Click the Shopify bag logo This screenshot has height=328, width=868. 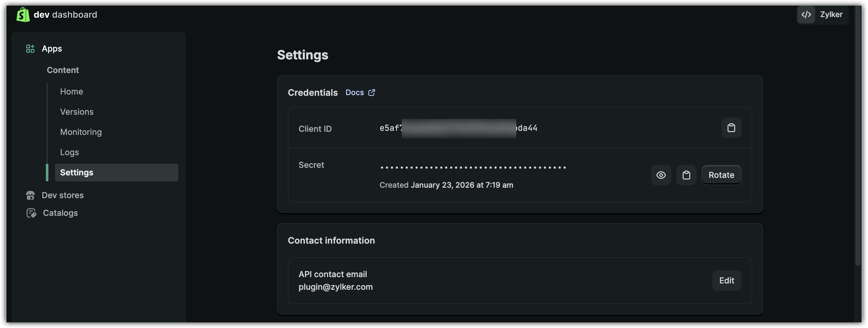(23, 15)
